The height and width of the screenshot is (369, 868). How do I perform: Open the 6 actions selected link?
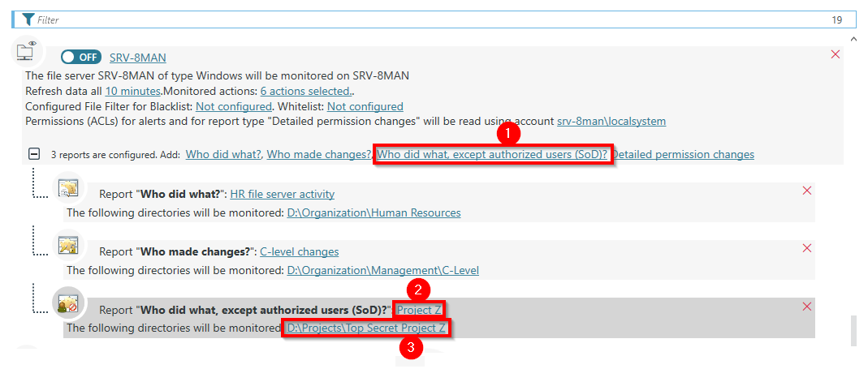(x=305, y=91)
